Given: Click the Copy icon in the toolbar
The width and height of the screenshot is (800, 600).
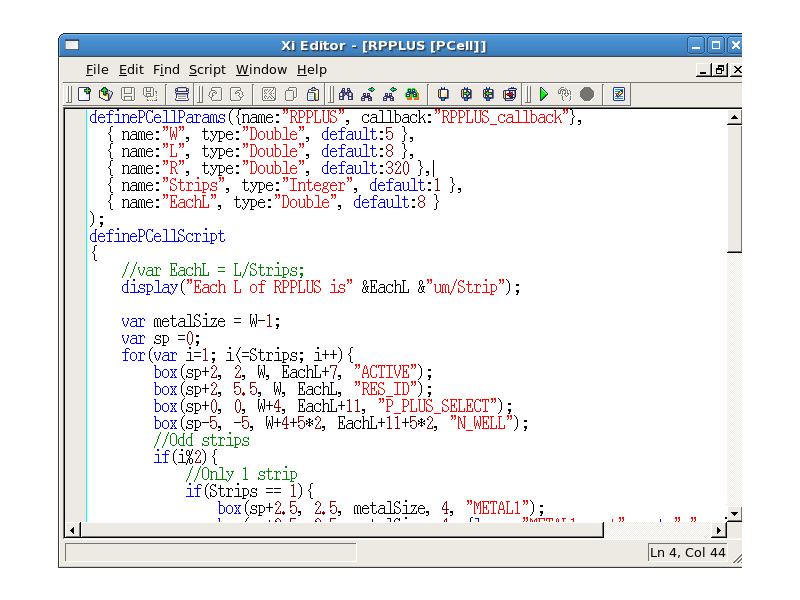Looking at the screenshot, I should 290,94.
